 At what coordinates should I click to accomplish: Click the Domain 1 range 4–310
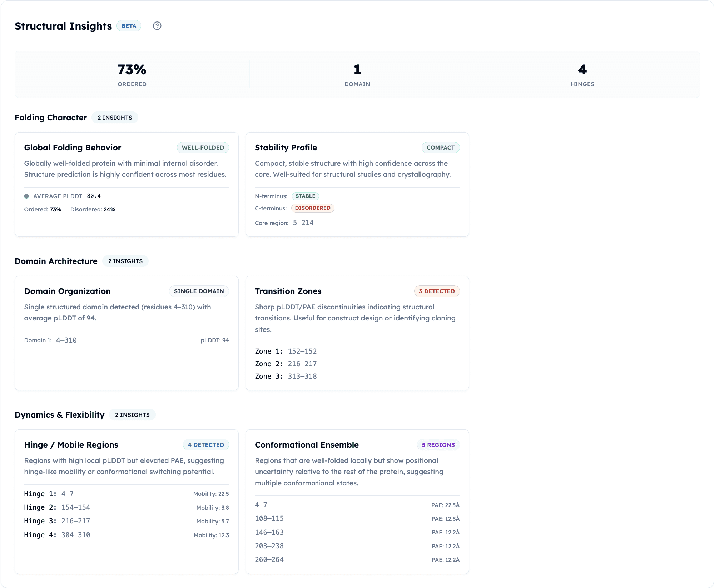pyautogui.click(x=66, y=340)
